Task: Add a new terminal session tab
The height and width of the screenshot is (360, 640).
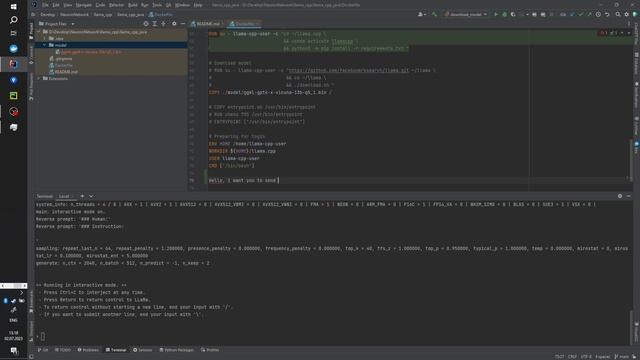Action: click(82, 196)
